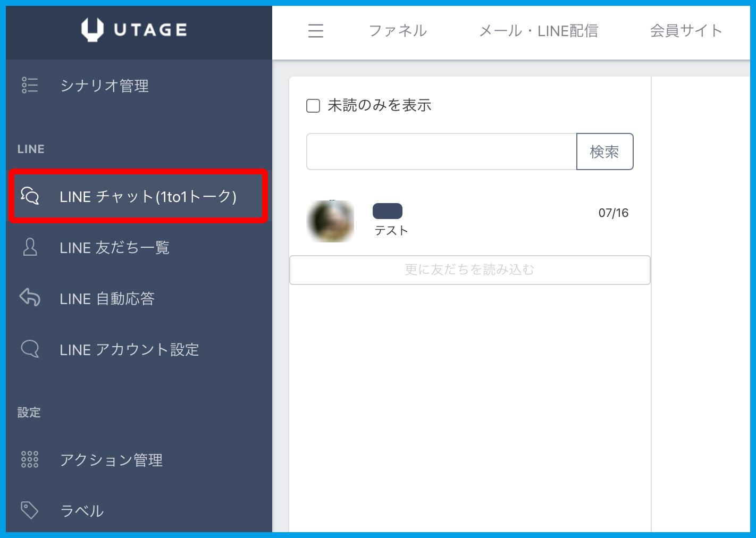The height and width of the screenshot is (538, 756).
Task: Click the LINE チャット speech bubbles icon
Action: click(30, 196)
